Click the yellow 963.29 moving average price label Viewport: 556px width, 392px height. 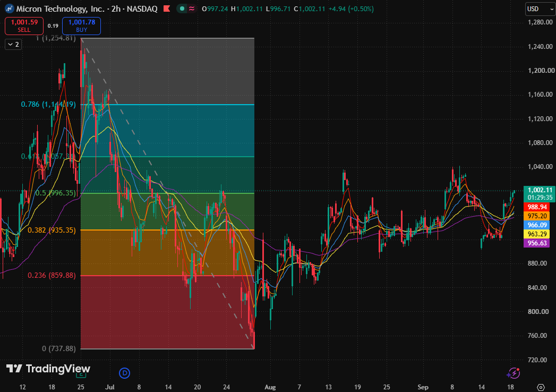(x=536, y=234)
